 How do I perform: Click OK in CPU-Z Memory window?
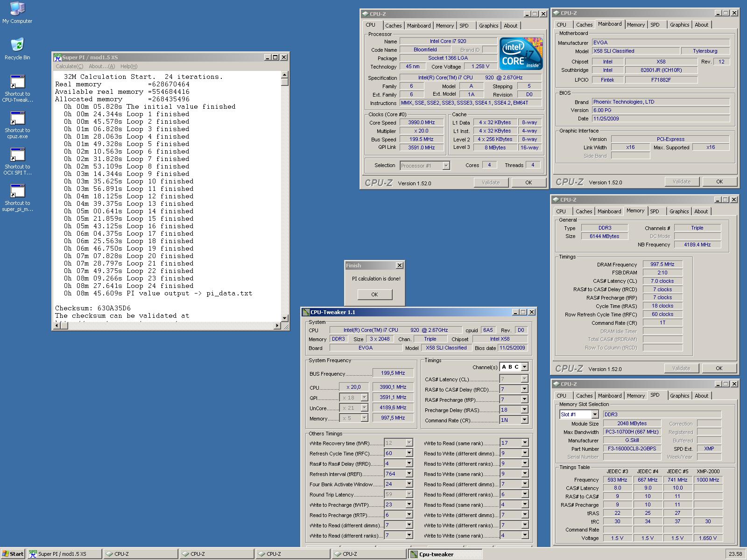[719, 368]
